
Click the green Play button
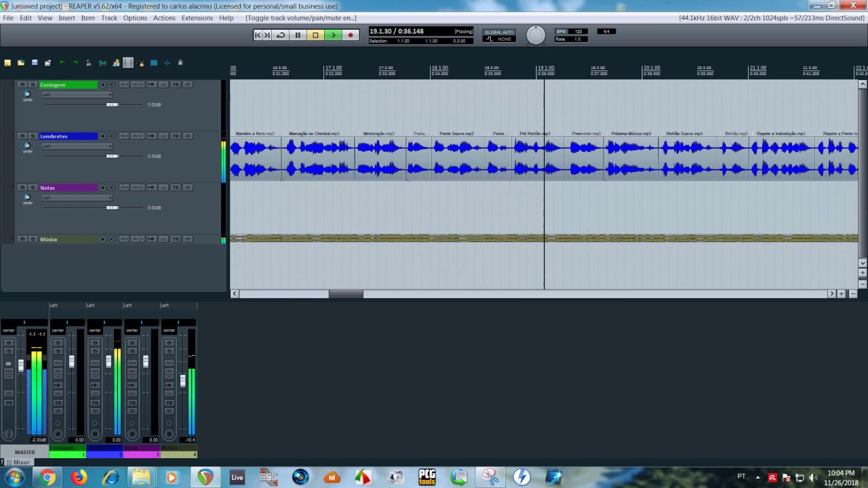pos(333,35)
